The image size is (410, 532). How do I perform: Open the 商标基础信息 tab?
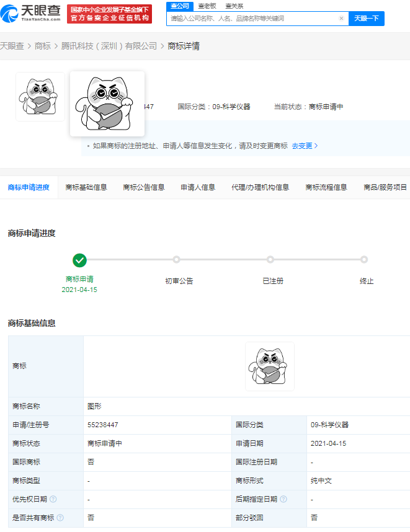tap(86, 187)
